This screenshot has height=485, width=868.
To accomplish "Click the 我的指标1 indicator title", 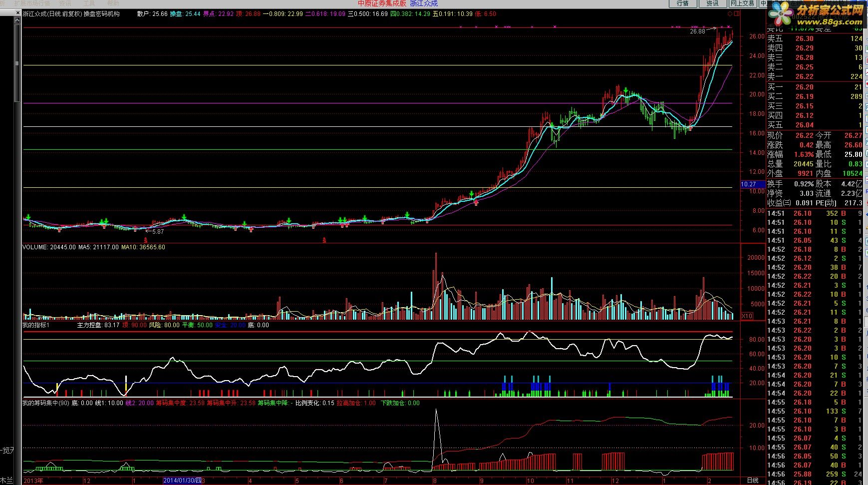I will click(x=35, y=325).
